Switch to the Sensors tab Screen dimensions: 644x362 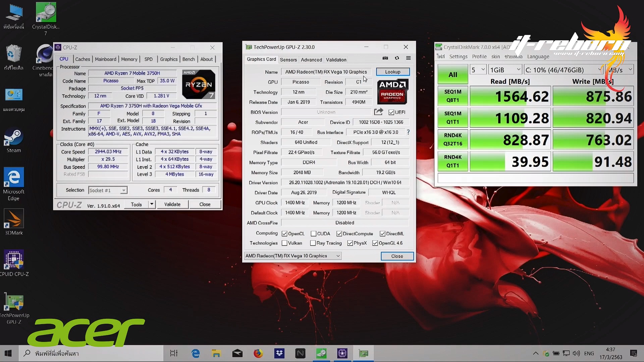[x=288, y=60]
